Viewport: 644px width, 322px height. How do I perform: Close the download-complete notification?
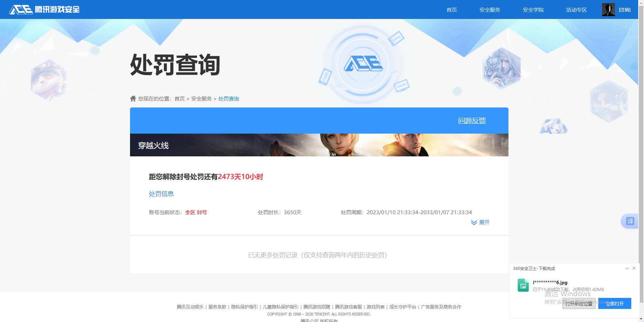pos(634,268)
